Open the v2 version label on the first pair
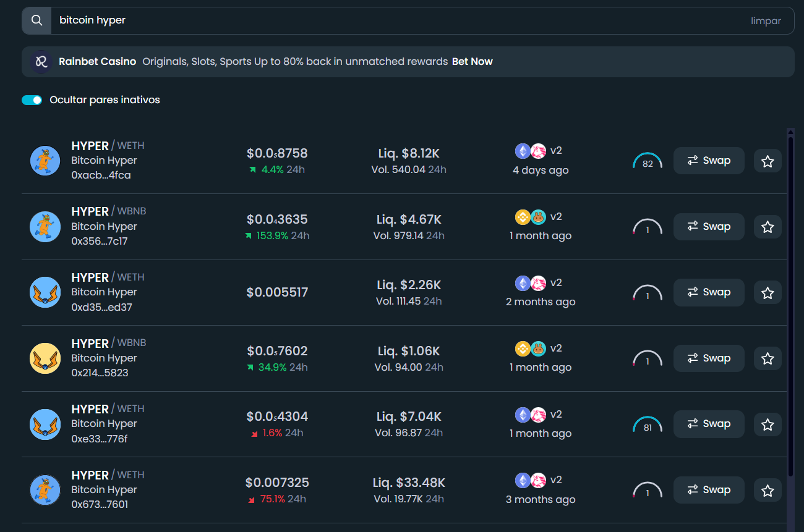 click(x=557, y=150)
